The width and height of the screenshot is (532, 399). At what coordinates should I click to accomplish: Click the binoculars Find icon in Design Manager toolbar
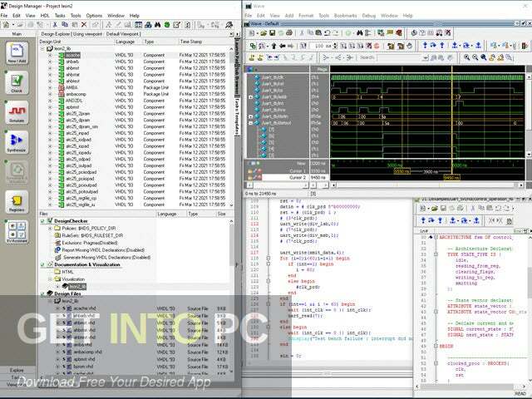tap(157, 25)
